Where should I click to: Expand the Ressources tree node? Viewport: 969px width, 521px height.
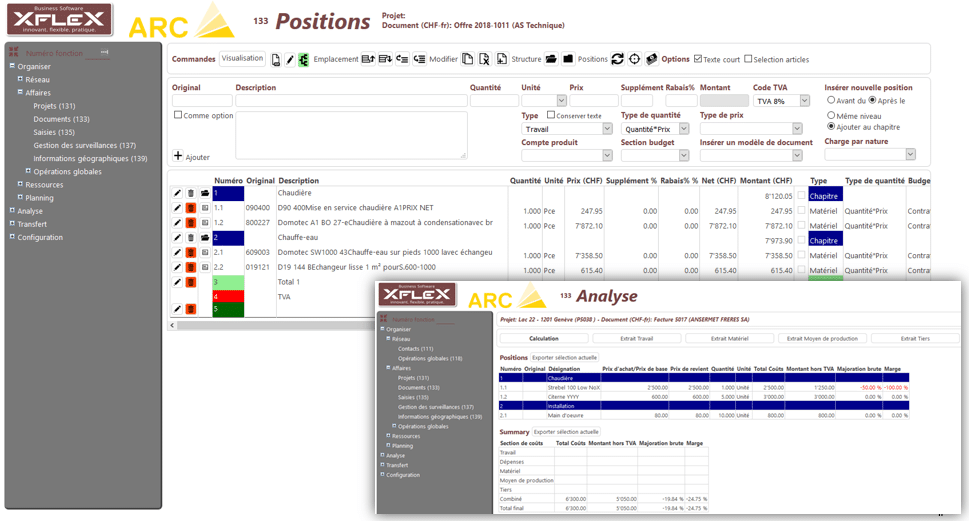point(20,185)
